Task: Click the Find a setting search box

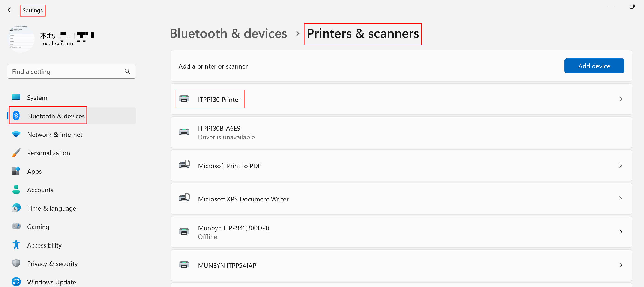Action: [x=65, y=72]
